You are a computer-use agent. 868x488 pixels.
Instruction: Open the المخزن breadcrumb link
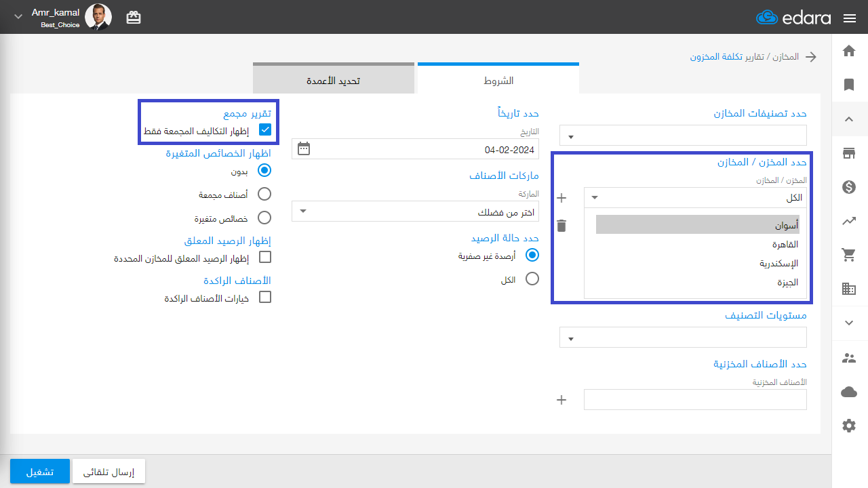(x=786, y=57)
